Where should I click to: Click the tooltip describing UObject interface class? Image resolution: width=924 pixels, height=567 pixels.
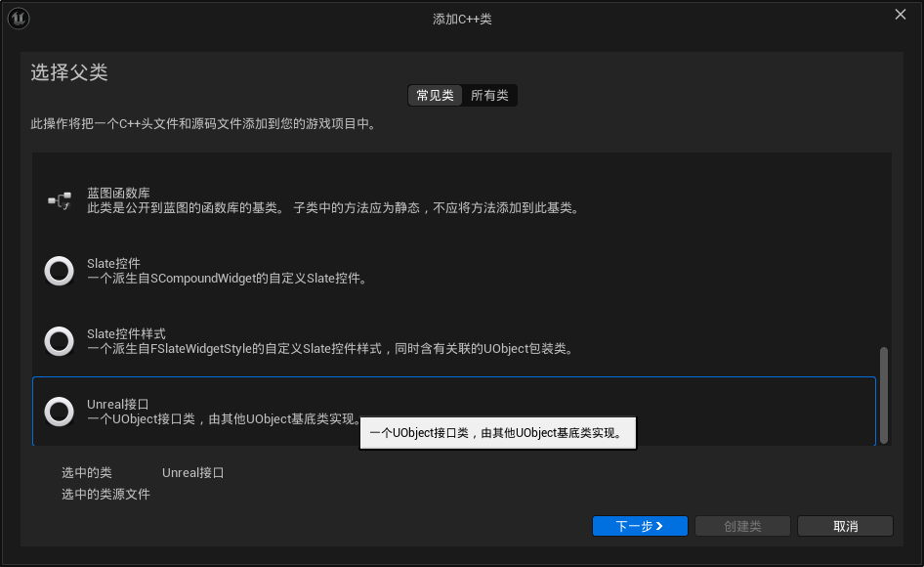498,433
